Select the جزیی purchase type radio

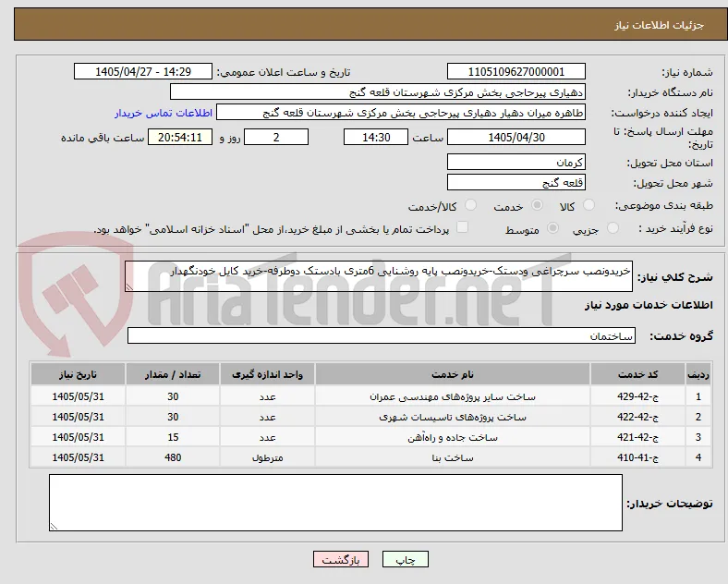click(x=613, y=228)
